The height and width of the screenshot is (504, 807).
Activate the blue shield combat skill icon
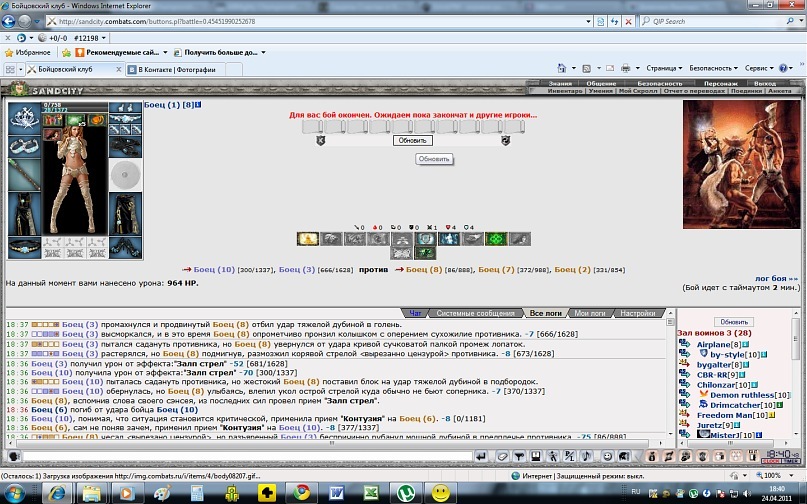pyautogui.click(x=425, y=239)
